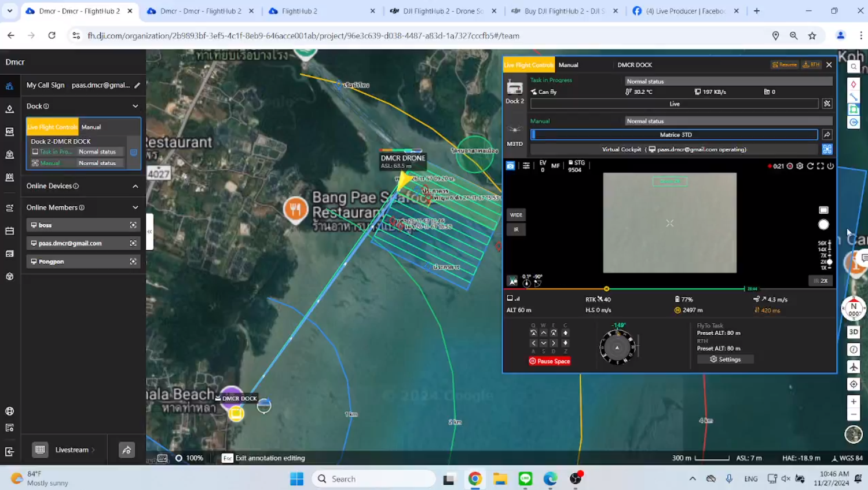Switch to Manual tab in flight panel
Screen dimensions: 868x490
pos(568,65)
